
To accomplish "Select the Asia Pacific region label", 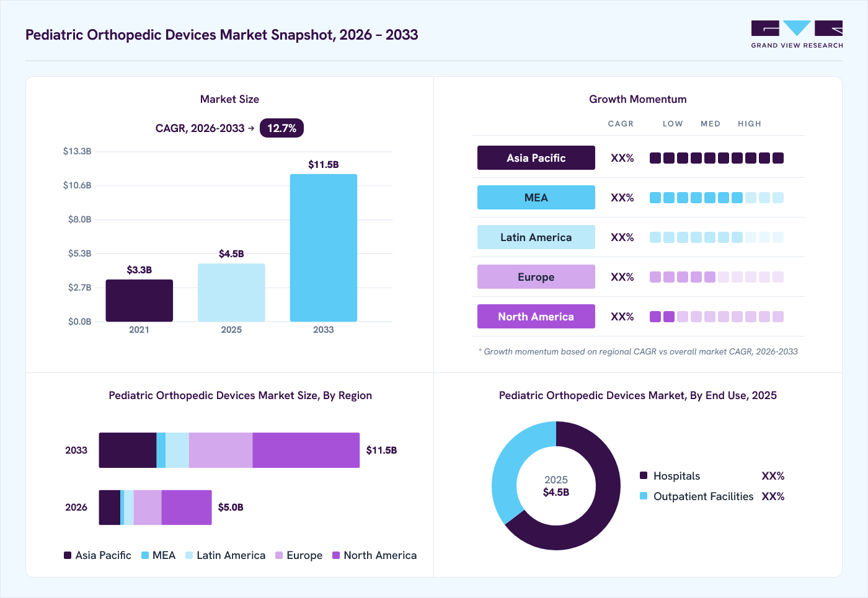I will (536, 158).
